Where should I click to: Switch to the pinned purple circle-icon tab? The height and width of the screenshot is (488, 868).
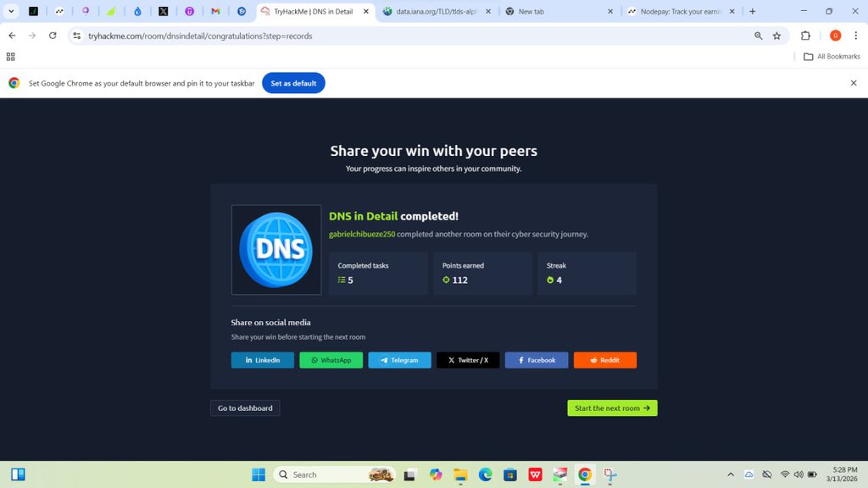coord(189,11)
